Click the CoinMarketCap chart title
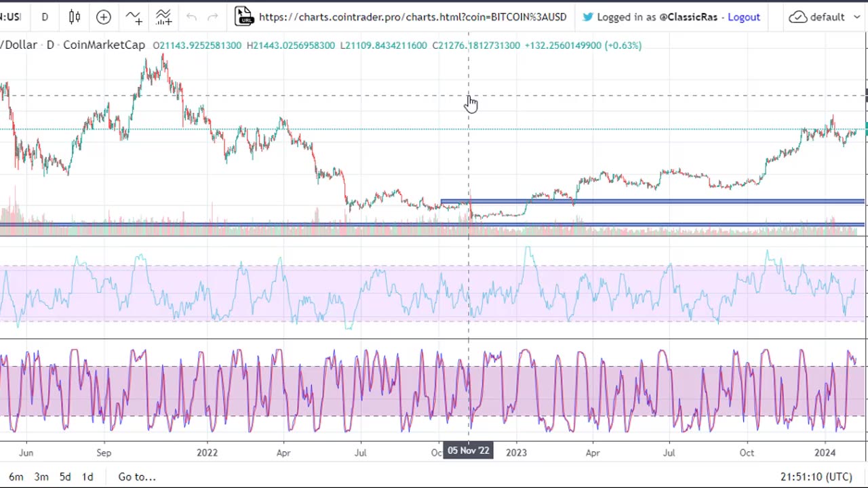 (x=104, y=45)
